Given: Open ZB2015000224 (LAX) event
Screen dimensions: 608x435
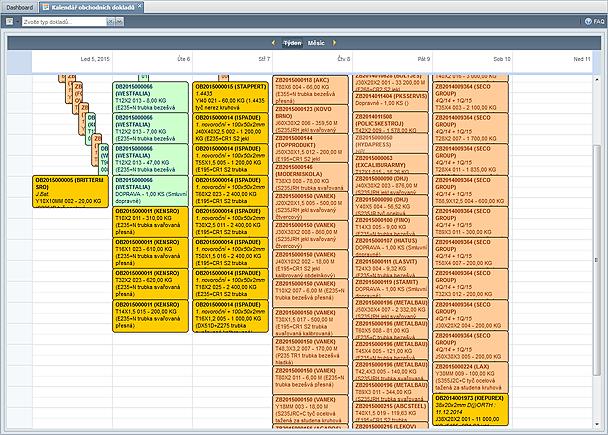Looking at the screenshot, I should 470,378.
